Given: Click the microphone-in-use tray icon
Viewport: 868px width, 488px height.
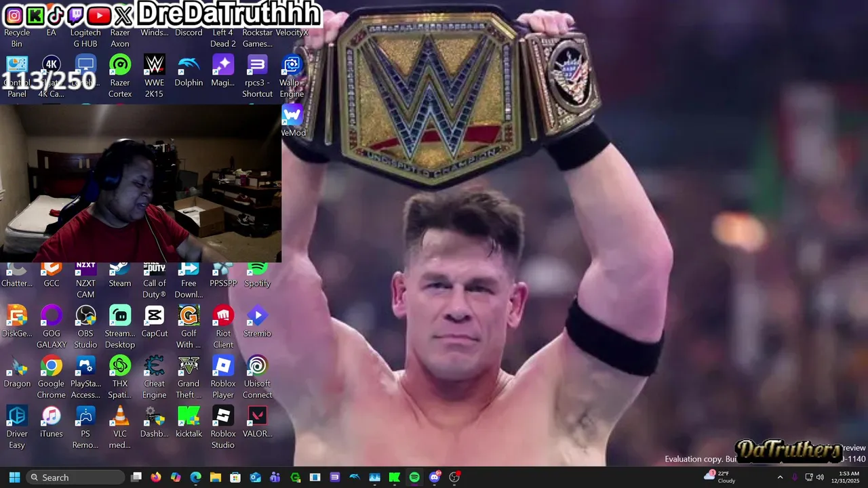Looking at the screenshot, I should click(x=795, y=477).
